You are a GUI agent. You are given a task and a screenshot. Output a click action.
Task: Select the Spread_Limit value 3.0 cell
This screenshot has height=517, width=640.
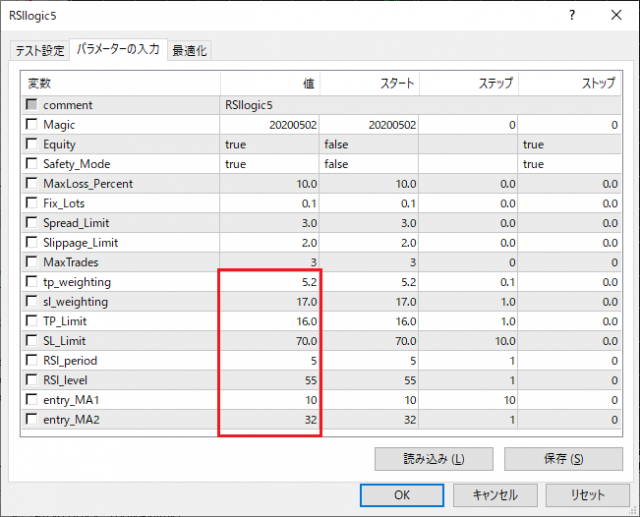(x=269, y=223)
